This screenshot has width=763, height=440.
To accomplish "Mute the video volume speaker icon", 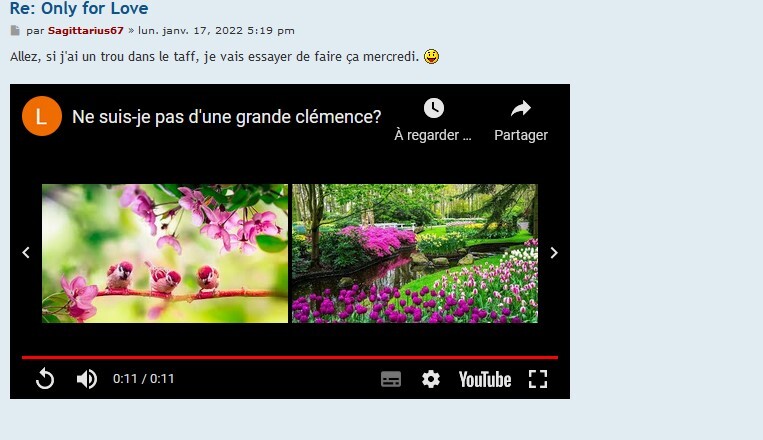I will coord(87,379).
